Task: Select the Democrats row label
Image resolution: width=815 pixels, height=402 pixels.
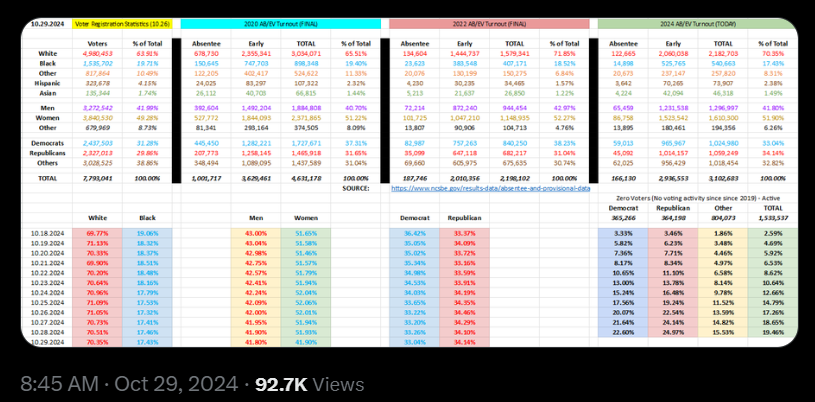Action: [47, 142]
